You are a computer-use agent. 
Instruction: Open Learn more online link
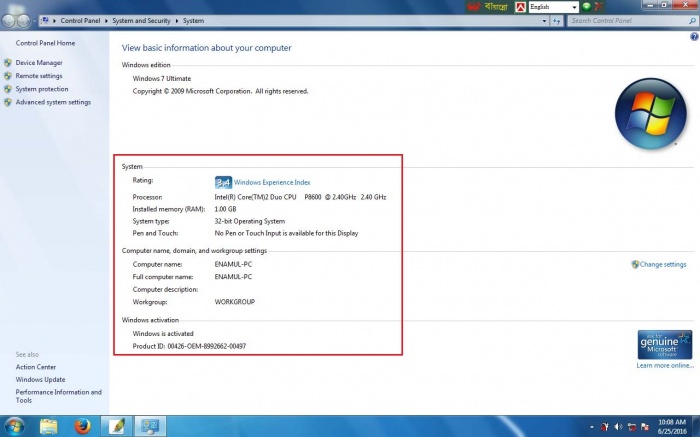click(665, 366)
